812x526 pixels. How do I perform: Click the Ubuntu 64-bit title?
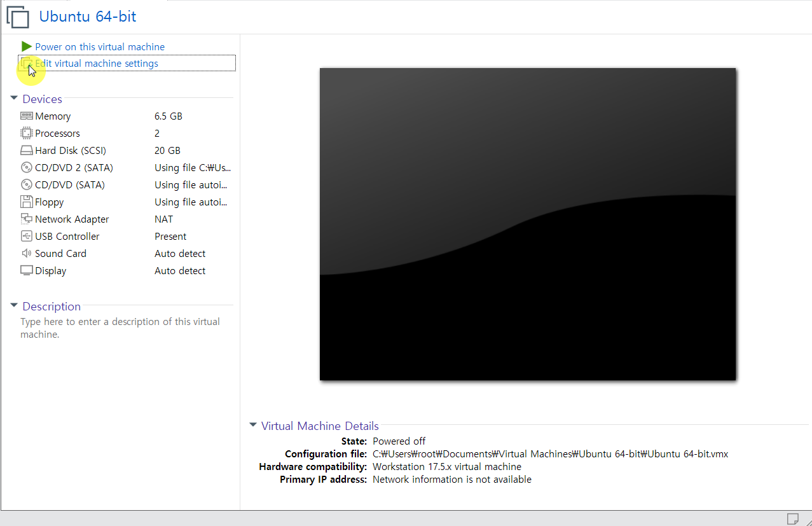point(88,17)
